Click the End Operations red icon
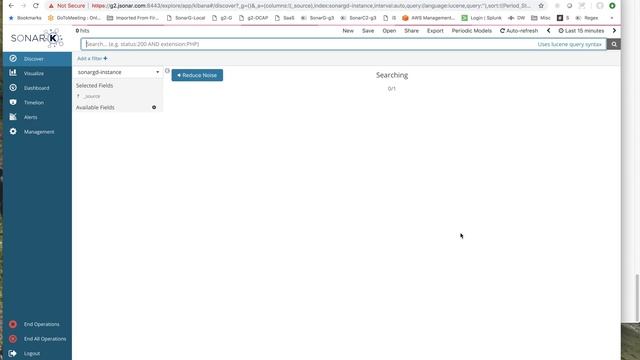The width and height of the screenshot is (640, 360). [x=13, y=324]
